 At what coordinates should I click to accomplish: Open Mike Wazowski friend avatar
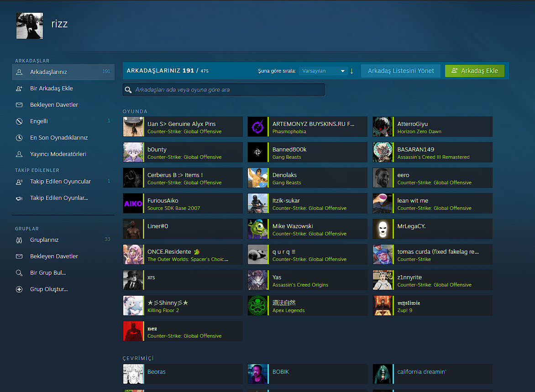tap(258, 229)
